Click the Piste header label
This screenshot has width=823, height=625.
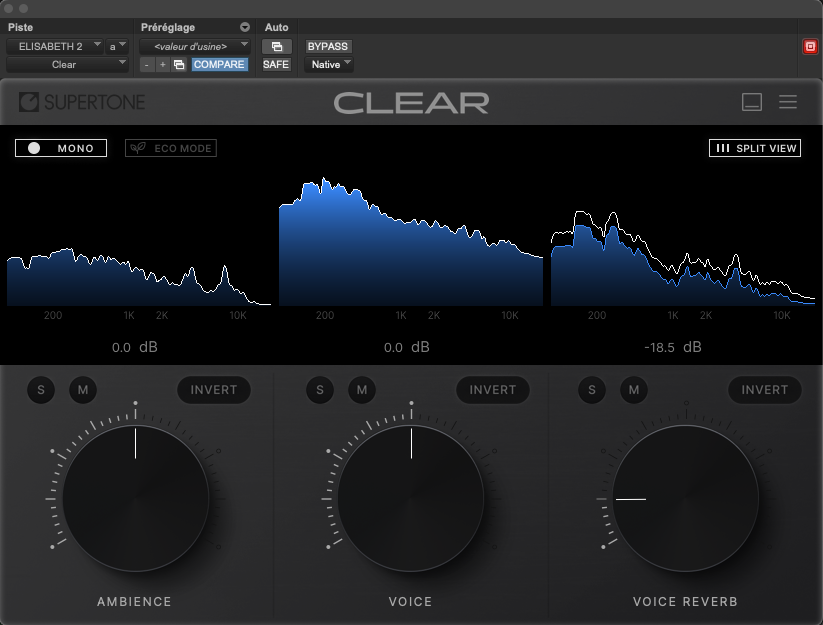coord(20,27)
